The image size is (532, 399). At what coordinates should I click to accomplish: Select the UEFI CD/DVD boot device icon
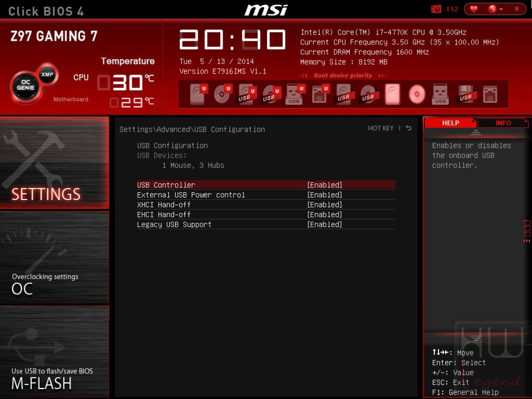[222, 94]
